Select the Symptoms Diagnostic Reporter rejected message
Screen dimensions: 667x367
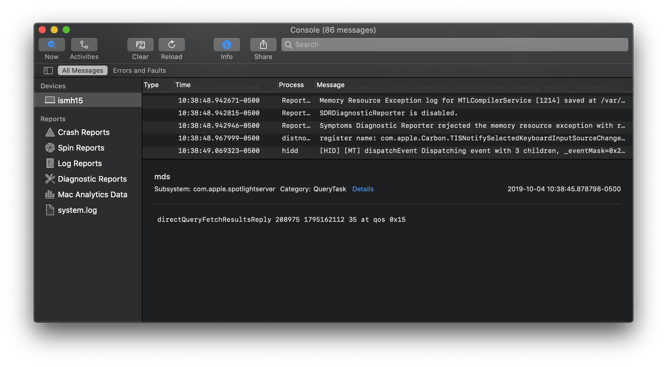click(387, 125)
